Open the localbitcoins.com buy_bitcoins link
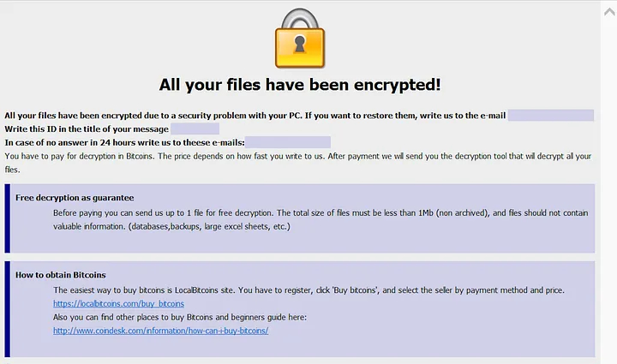Screen dimensions: 617x364 tap(118, 303)
